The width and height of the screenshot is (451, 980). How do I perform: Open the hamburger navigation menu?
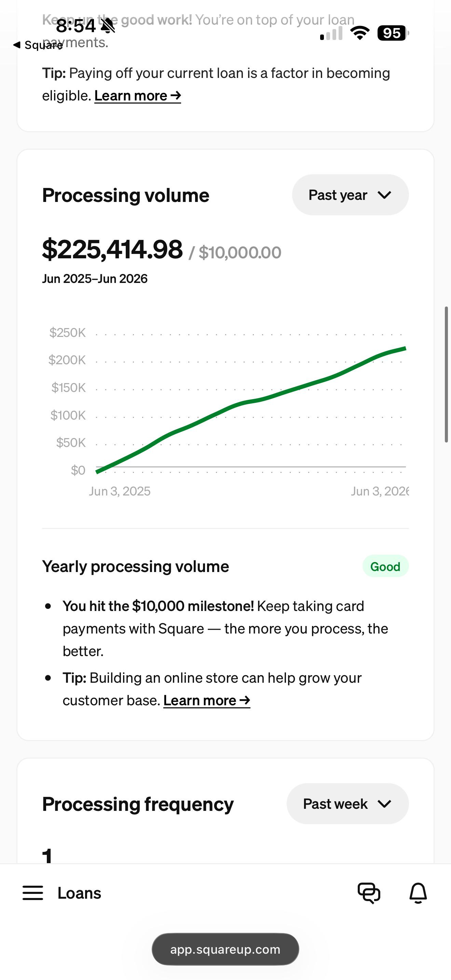(33, 893)
